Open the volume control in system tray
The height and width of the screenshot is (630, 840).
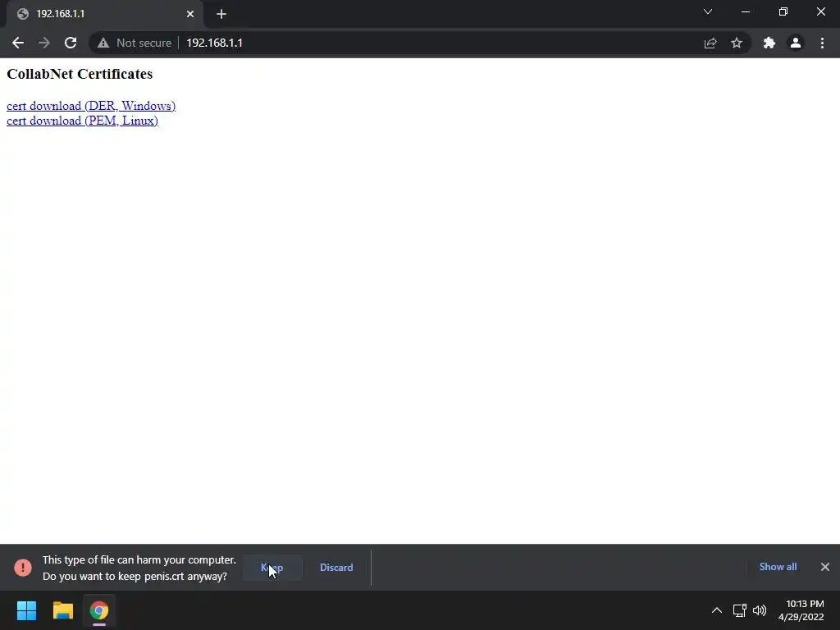pos(760,610)
